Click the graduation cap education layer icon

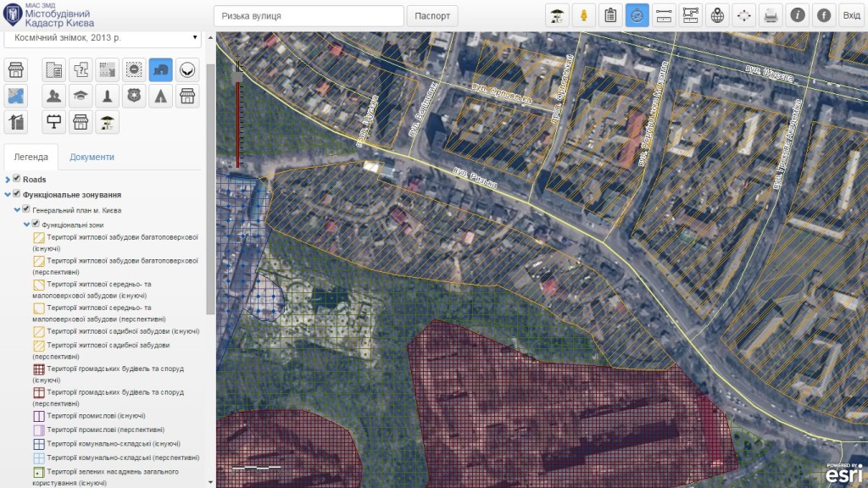click(x=80, y=96)
